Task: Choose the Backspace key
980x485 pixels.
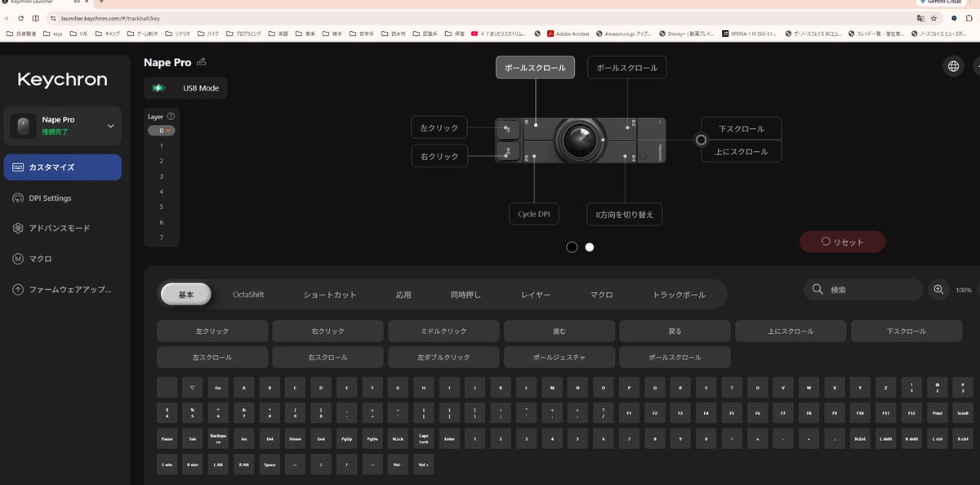Action: tap(218, 438)
